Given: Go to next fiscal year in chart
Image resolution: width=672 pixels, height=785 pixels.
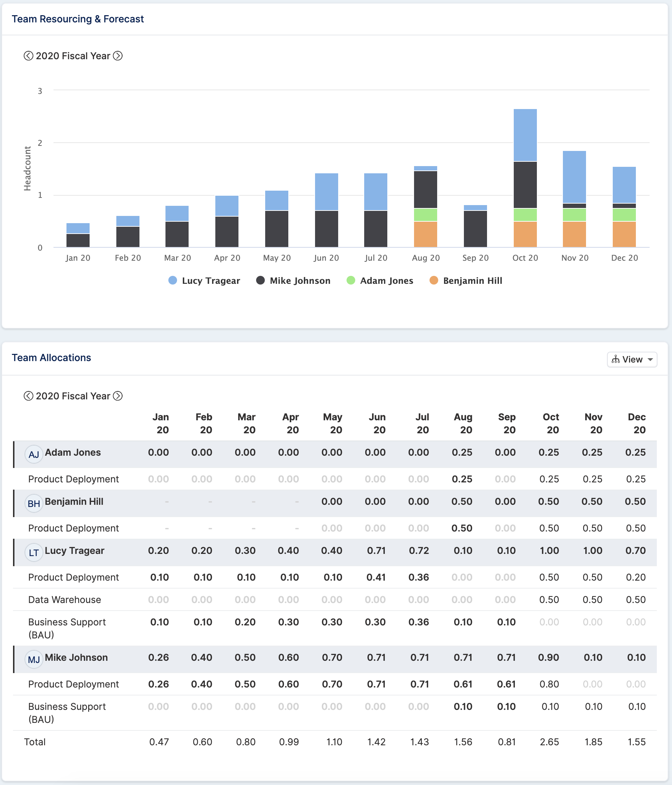Looking at the screenshot, I should [x=118, y=56].
